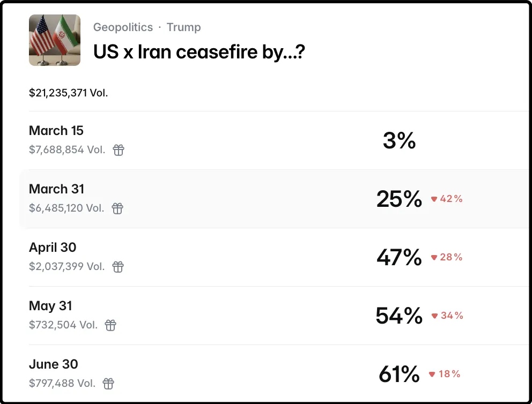Click the red down arrow next to 42%
This screenshot has height=404, width=532.
click(x=434, y=199)
